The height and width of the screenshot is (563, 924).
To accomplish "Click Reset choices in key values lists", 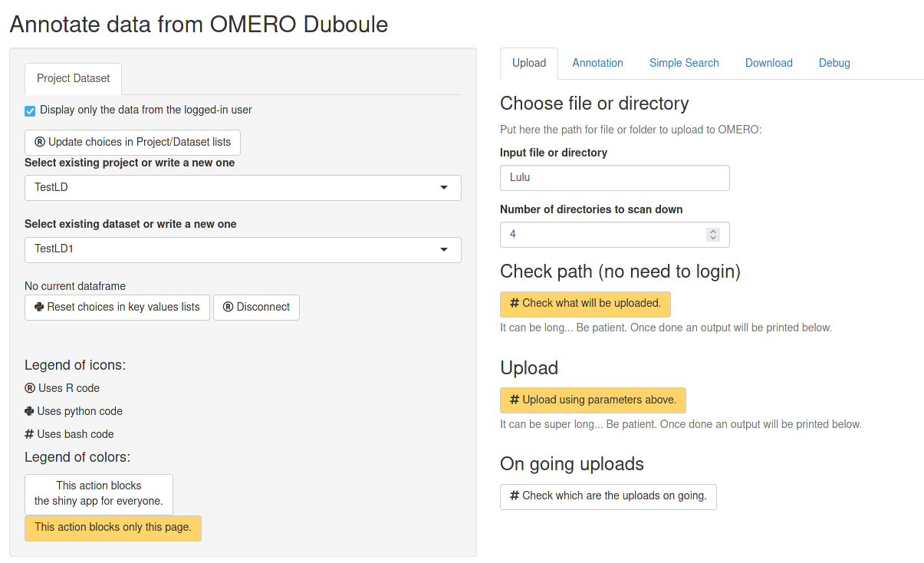I will coord(117,307).
